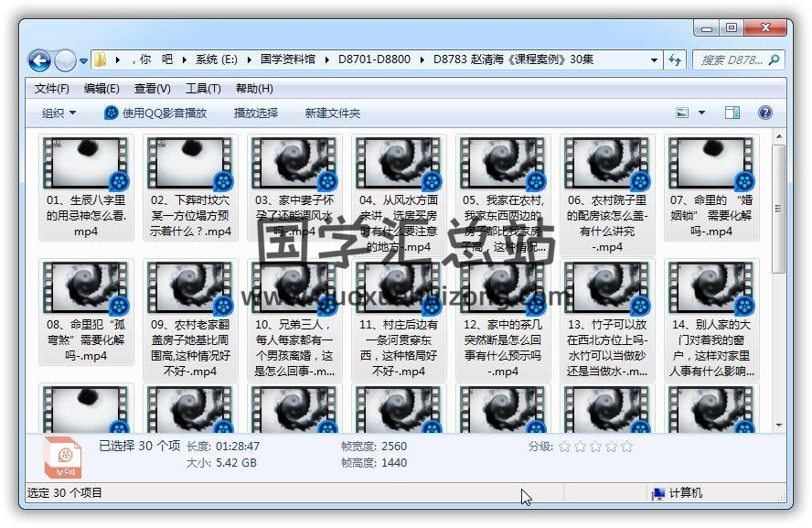Toggle the preview pane button
This screenshot has width=812, height=528.
732,113
